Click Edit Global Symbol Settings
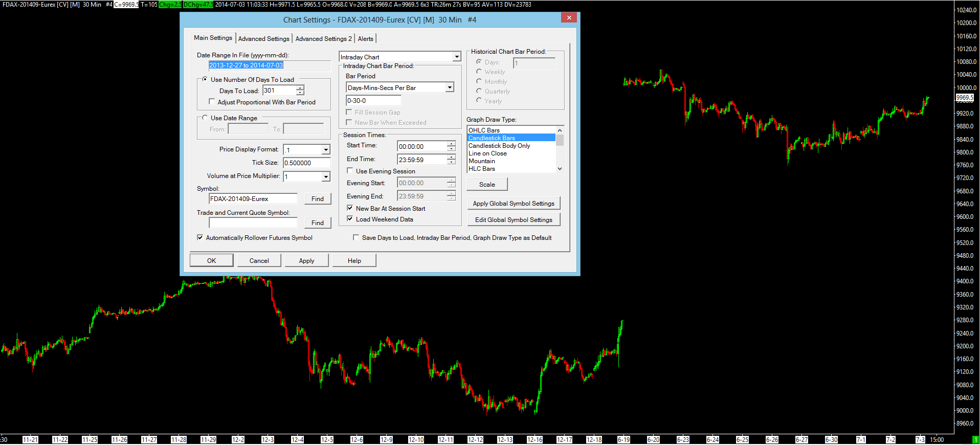This screenshot has width=980, height=445. tap(514, 219)
